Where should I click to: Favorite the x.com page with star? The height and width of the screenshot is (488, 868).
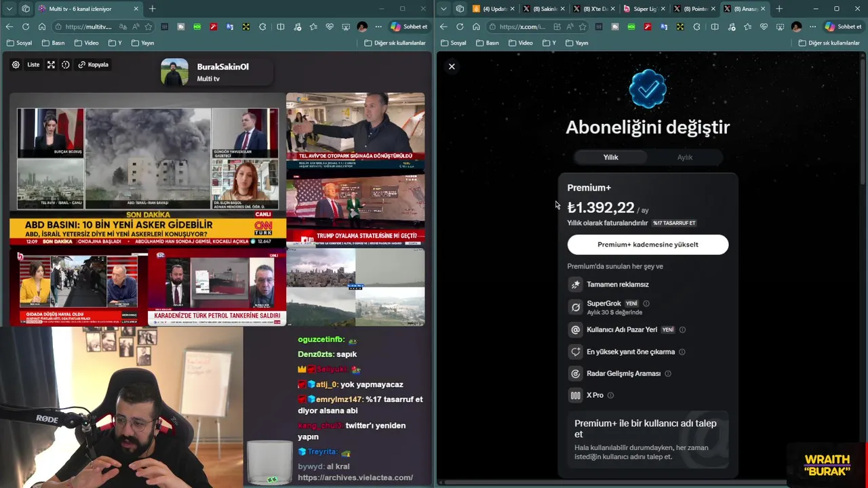582,26
